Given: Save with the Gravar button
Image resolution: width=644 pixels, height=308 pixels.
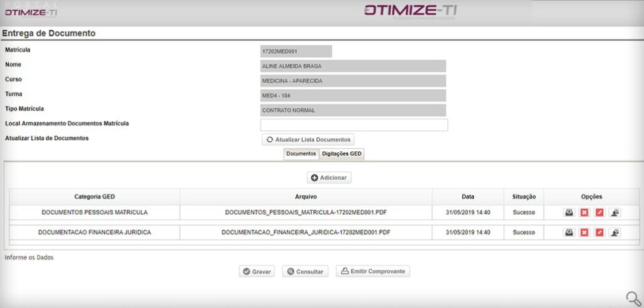Looking at the screenshot, I should coord(257,271).
